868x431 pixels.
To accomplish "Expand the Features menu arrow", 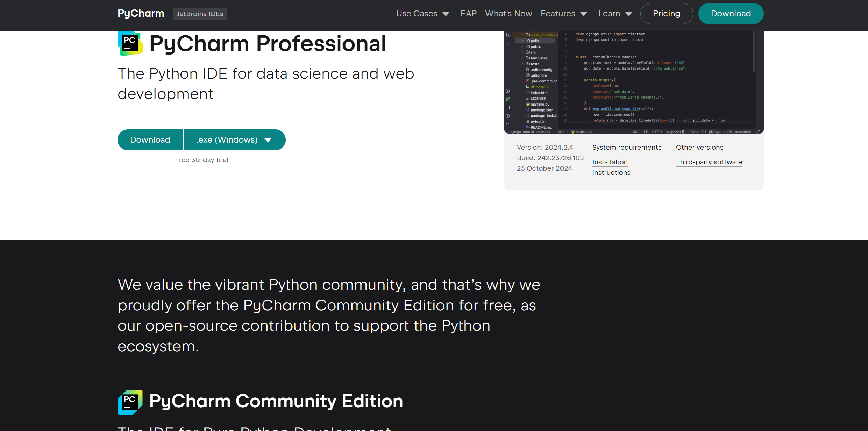I will click(584, 14).
